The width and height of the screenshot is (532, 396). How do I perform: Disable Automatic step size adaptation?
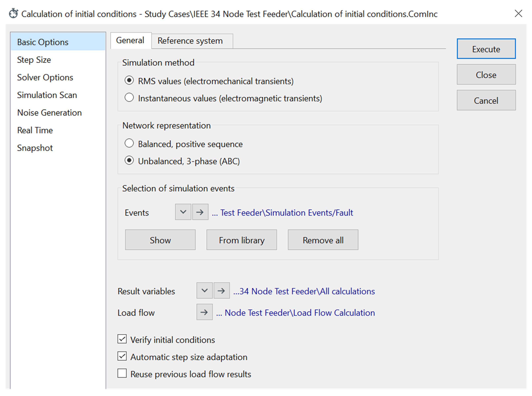click(122, 356)
